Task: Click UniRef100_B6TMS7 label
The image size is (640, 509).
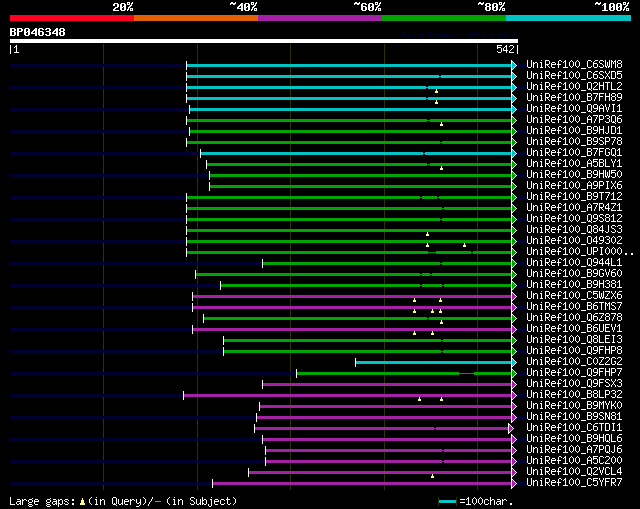Action: pos(574,307)
